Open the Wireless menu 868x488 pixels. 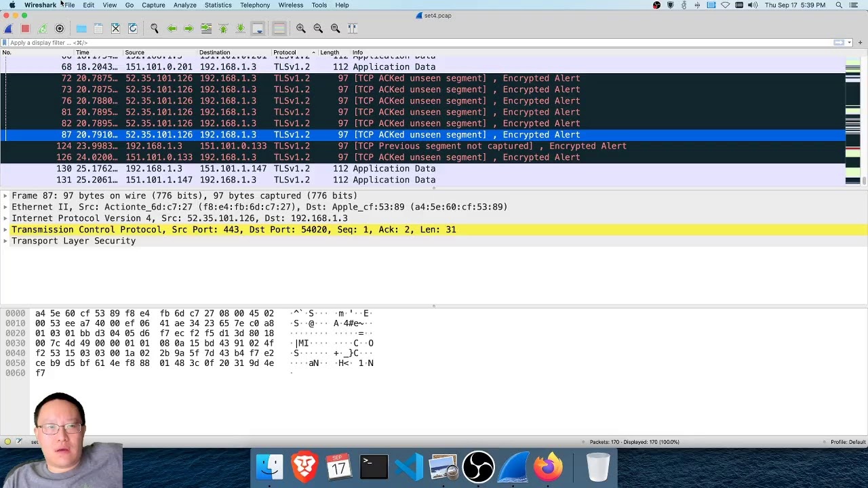point(290,5)
